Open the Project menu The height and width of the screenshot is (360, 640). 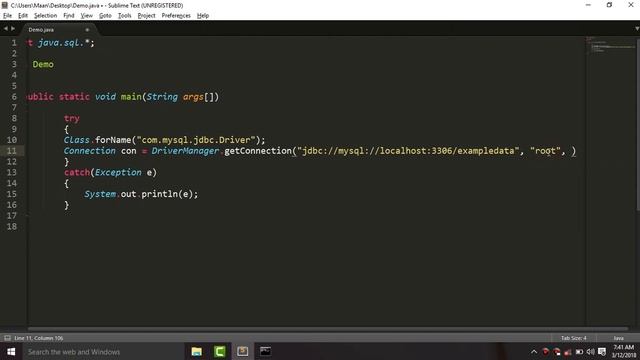147,16
